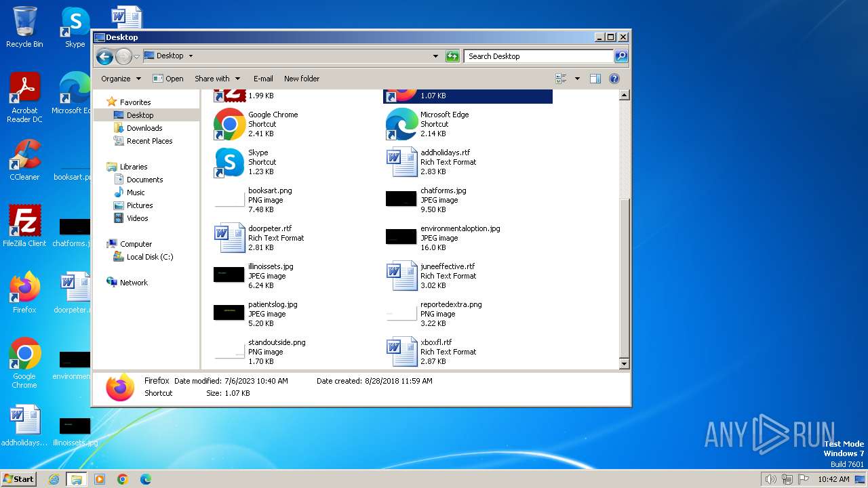This screenshot has width=868, height=488.
Task: Open Windows Media Player from the taskbar
Action: 100,479
